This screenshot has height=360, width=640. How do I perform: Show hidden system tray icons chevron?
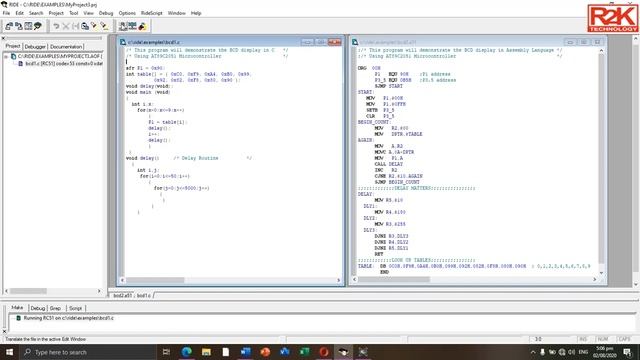pyautogui.click(x=533, y=352)
